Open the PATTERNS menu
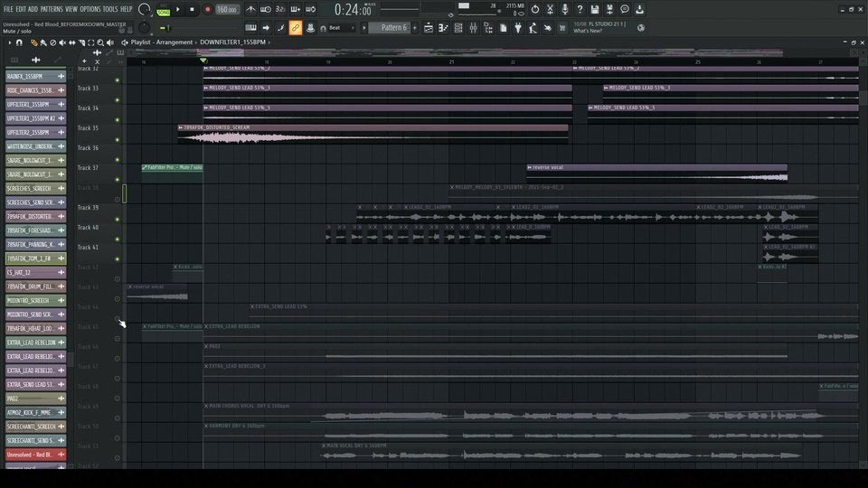The width and height of the screenshot is (868, 488). click(x=52, y=9)
